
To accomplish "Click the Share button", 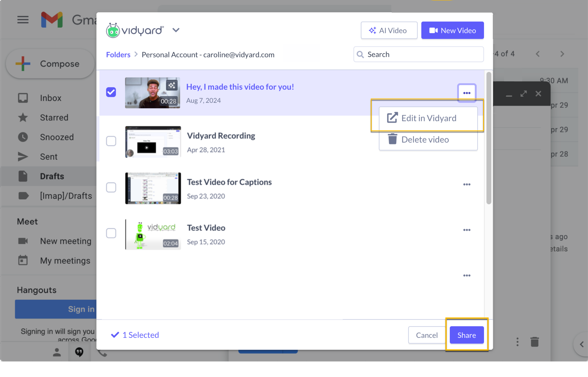I will [x=466, y=335].
